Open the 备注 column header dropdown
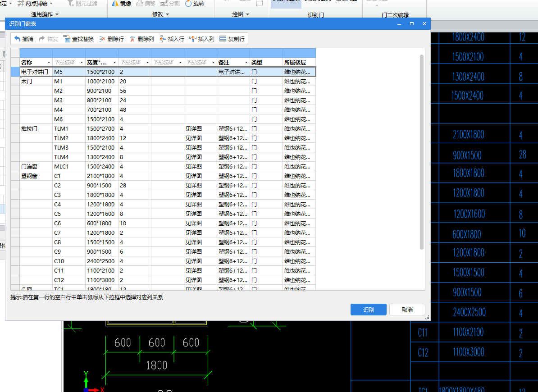The width and height of the screenshot is (538, 392). [246, 63]
